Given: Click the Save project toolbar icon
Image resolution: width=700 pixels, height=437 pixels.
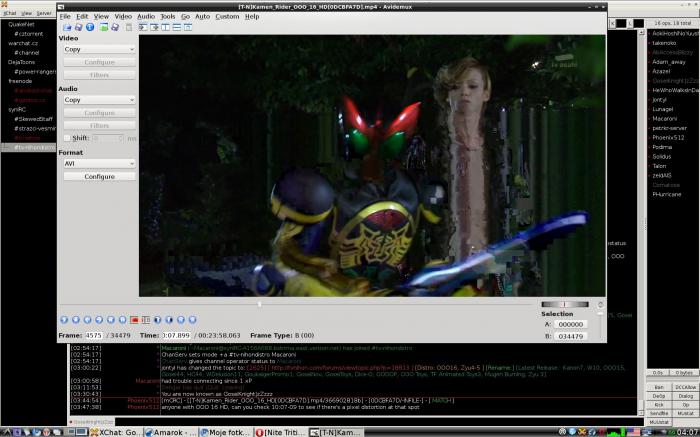Looking at the screenshot, I should coord(115,27).
